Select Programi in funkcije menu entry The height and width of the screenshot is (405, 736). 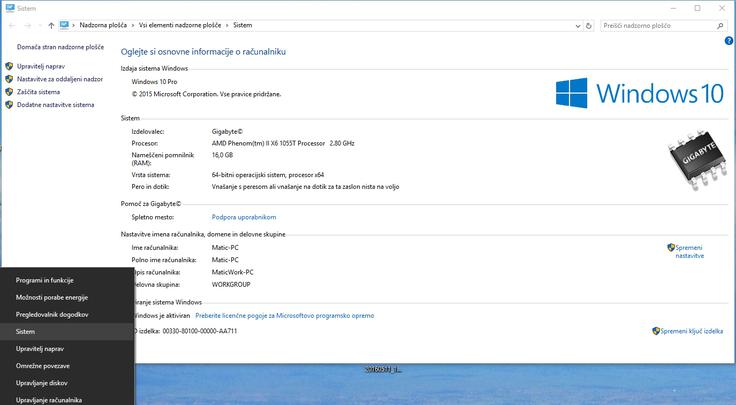[67, 280]
